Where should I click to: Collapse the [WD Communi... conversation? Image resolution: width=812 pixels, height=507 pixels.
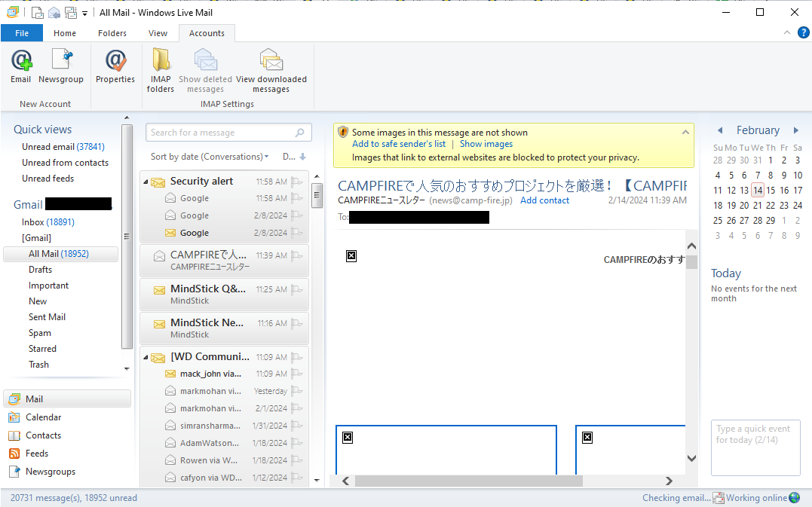[x=146, y=358]
